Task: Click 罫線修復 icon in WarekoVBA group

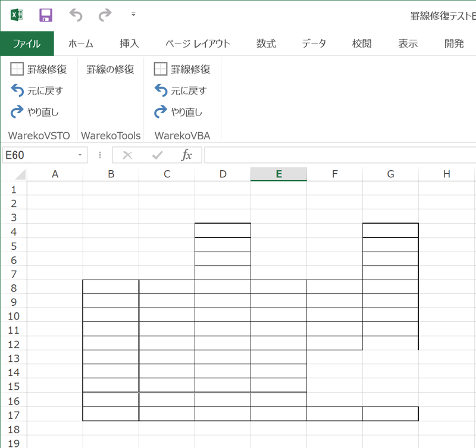Action: (x=161, y=70)
